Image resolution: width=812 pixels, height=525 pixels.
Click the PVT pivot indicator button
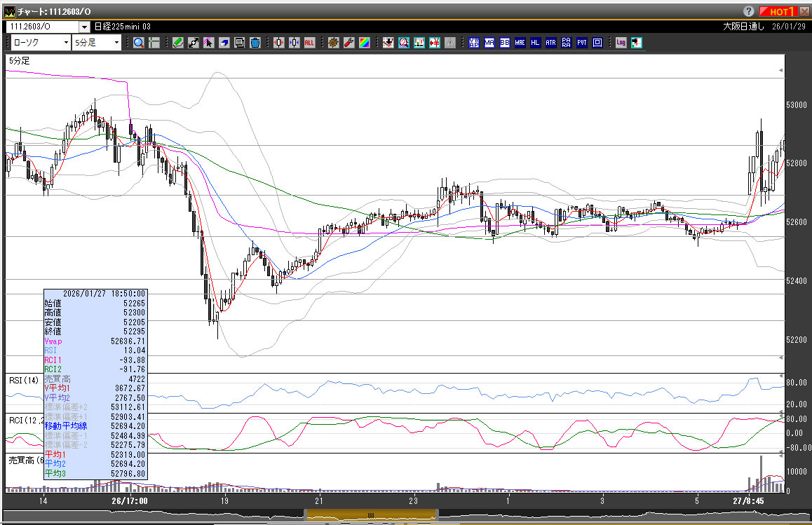(x=582, y=43)
